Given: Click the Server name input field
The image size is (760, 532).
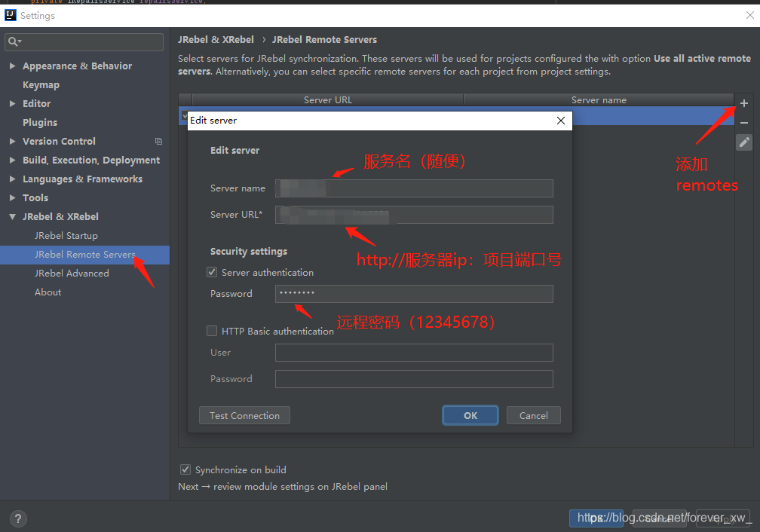Looking at the screenshot, I should 414,188.
